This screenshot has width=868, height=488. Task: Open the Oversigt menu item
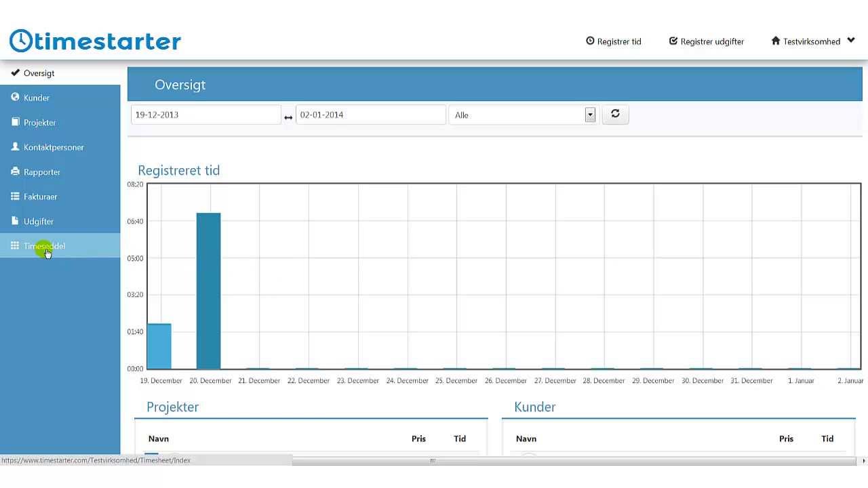(x=60, y=73)
